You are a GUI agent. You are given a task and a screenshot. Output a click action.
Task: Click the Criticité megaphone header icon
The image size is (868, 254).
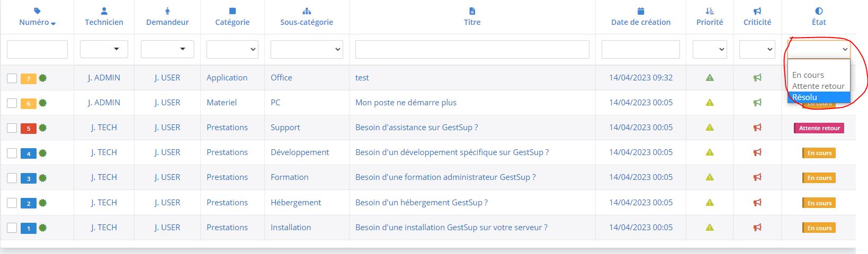coord(757,11)
